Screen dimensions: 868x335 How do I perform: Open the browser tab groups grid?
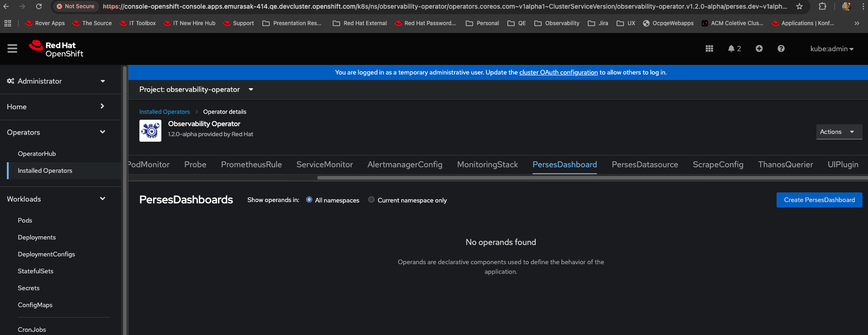tap(8, 23)
